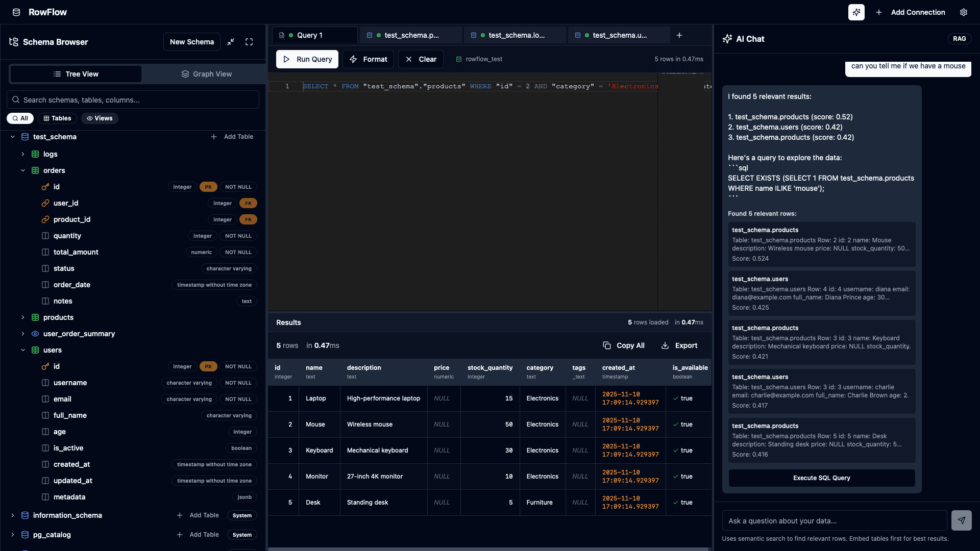Expand the information_schema node
This screenshot has height=551, width=980.
(13, 515)
